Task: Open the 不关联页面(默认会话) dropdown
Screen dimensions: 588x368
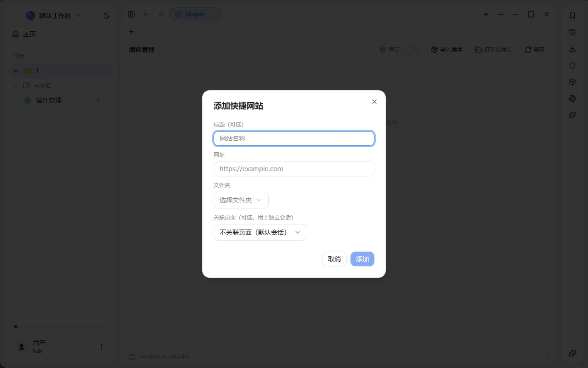Action: point(260,232)
